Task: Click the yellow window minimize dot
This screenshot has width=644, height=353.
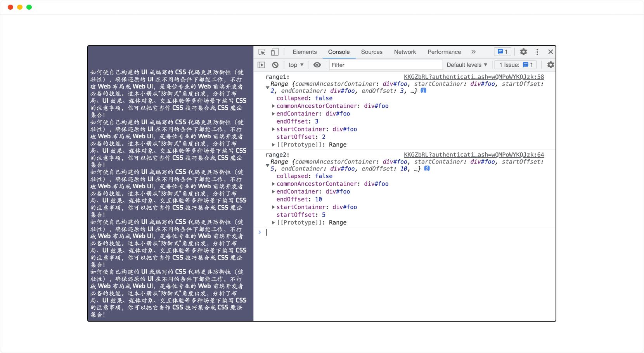Action: tap(20, 7)
